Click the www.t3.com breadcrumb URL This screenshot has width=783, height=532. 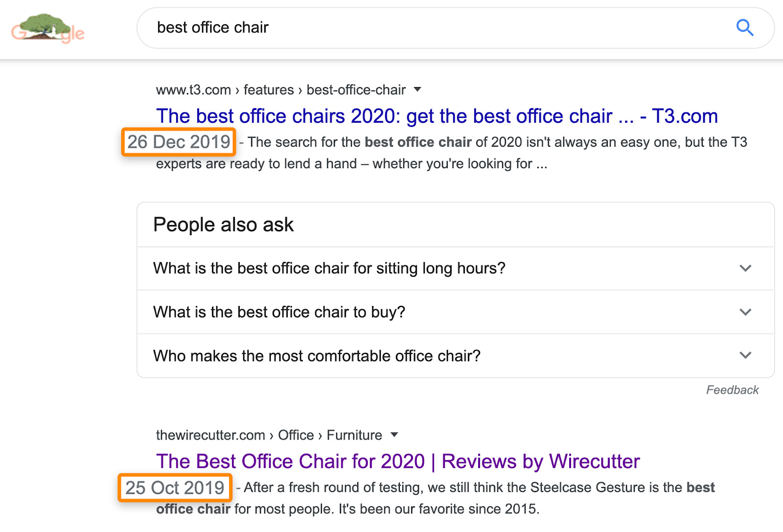193,89
